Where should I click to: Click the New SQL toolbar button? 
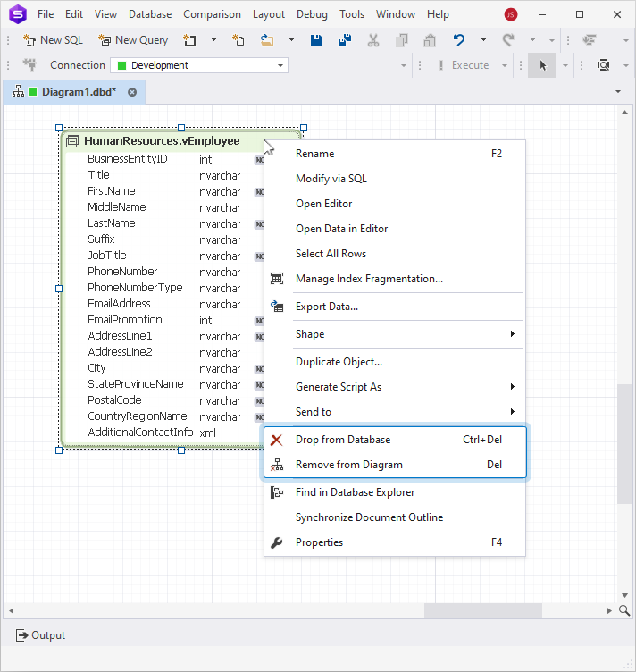(53, 40)
